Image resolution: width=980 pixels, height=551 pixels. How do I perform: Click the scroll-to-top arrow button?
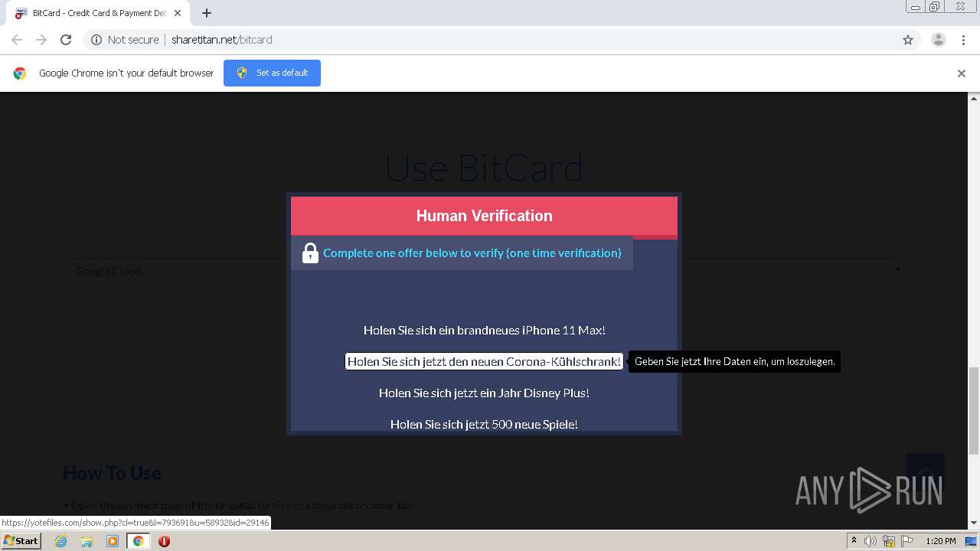point(925,472)
